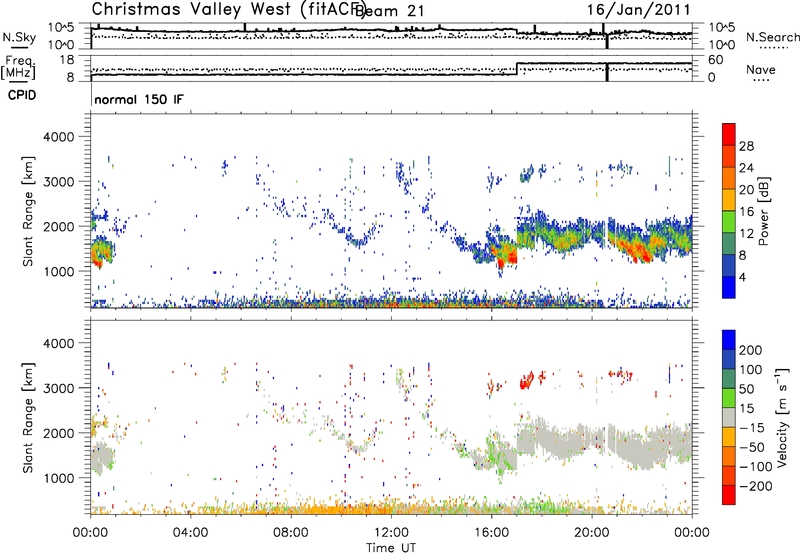Image resolution: width=800 pixels, height=554 pixels.
Task: Click the '-100' velocity colorbar label
Action: [x=756, y=467]
